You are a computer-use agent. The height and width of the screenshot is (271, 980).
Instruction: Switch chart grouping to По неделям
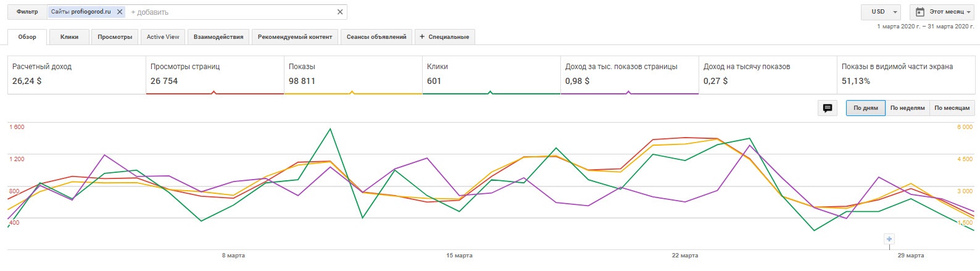tap(907, 108)
